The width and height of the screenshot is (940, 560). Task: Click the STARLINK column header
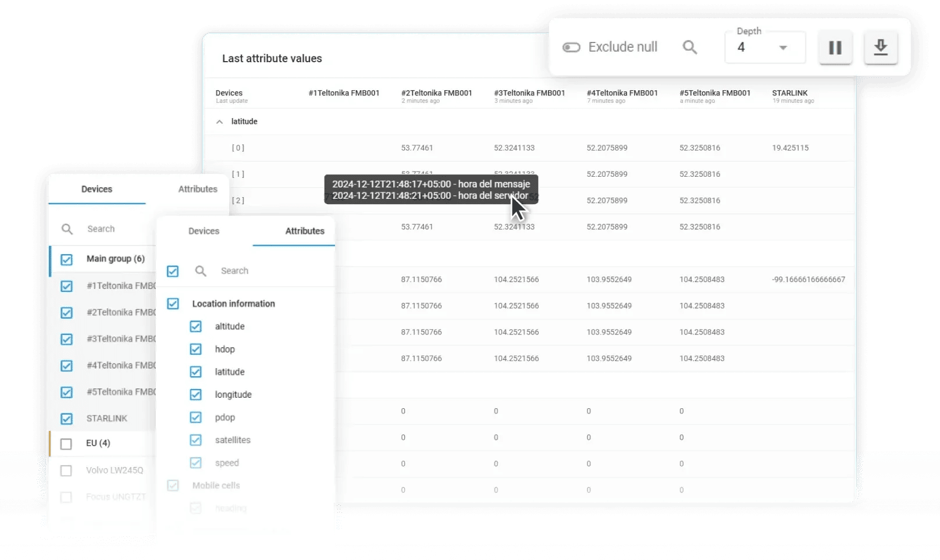[789, 93]
